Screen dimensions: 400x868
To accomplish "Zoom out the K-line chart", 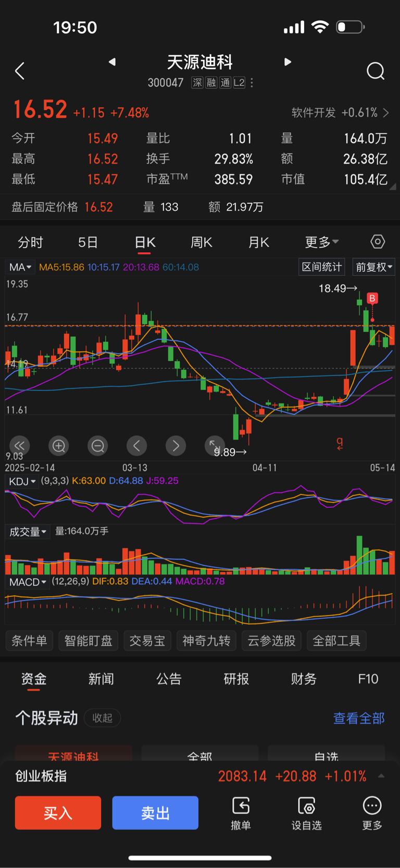I will coord(97,446).
